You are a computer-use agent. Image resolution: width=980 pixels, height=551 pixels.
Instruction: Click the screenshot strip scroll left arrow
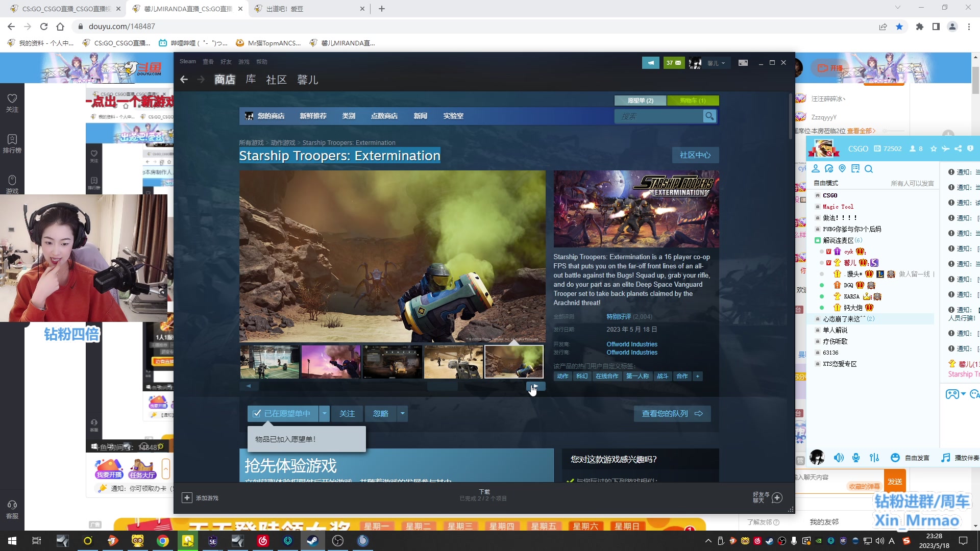point(249,386)
